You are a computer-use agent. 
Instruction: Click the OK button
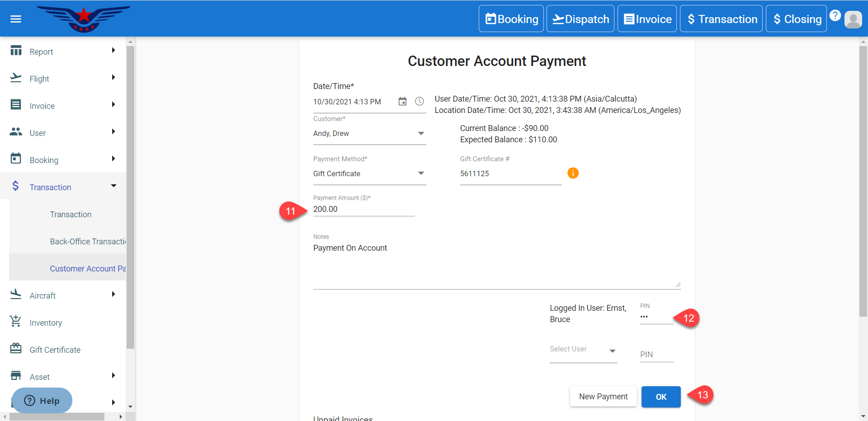[x=660, y=397]
